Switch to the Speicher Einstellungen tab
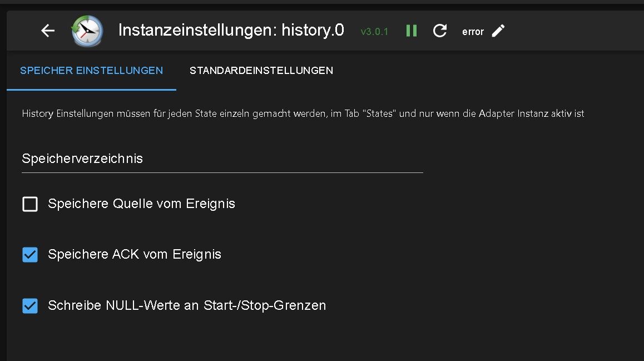The image size is (644, 361). pyautogui.click(x=91, y=71)
